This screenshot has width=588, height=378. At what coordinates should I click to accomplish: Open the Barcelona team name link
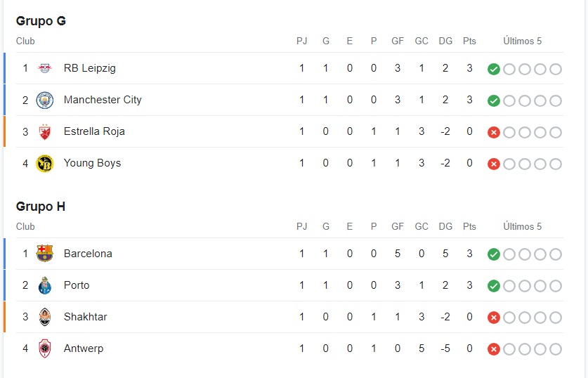[x=88, y=254]
